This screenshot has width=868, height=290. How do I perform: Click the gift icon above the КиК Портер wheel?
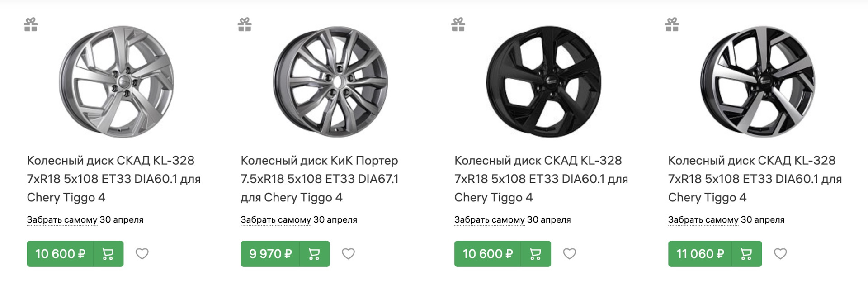[x=245, y=24]
